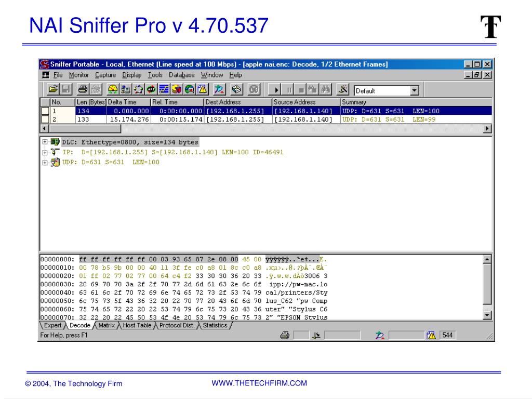Click the capture status icon in status bar
The height and width of the screenshot is (399, 532).
[316, 335]
